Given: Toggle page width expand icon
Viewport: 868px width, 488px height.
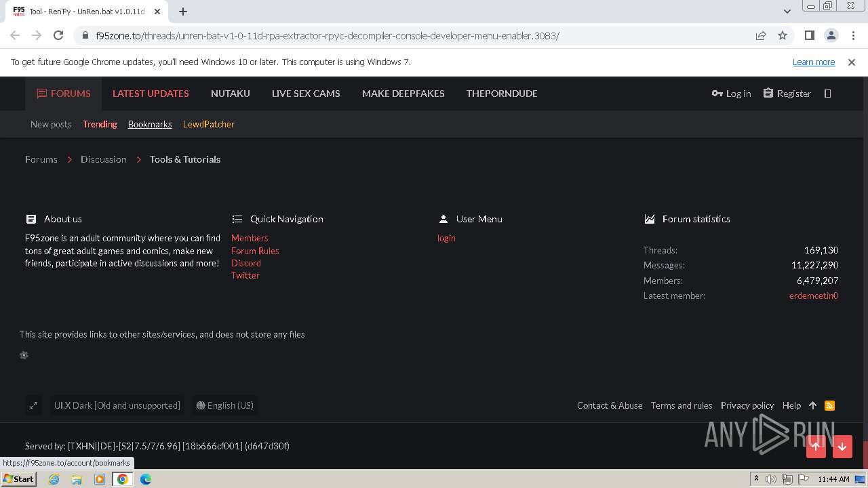Looking at the screenshot, I should tap(33, 405).
